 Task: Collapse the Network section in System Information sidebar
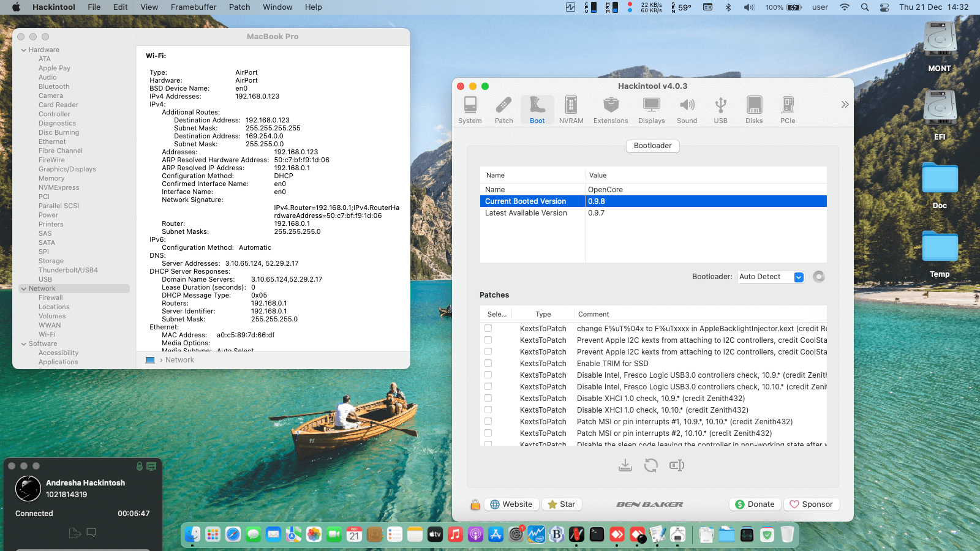24,288
